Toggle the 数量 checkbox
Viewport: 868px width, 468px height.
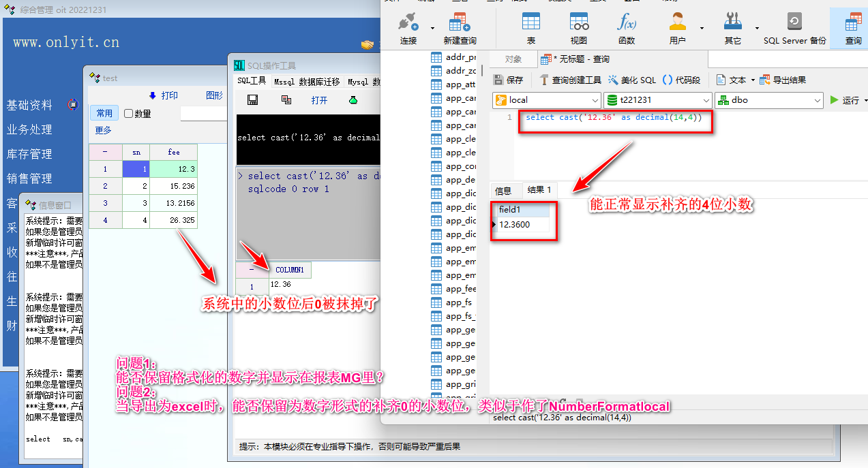(129, 114)
